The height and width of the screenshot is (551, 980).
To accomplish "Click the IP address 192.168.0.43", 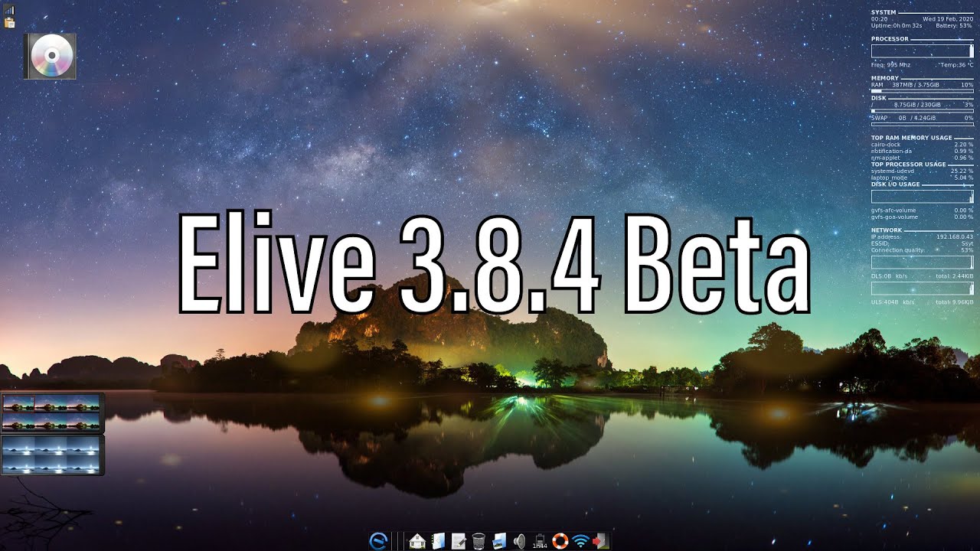I will [955, 237].
